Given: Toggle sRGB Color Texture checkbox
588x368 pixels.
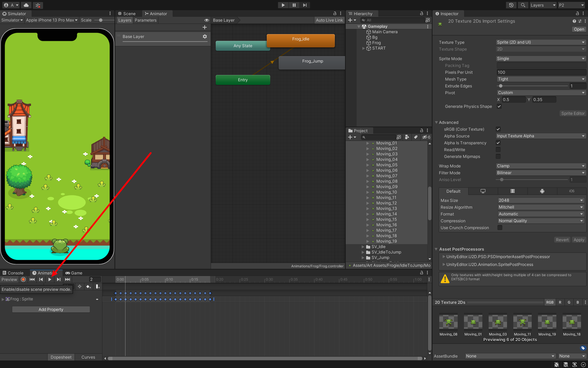Looking at the screenshot, I should [x=498, y=129].
